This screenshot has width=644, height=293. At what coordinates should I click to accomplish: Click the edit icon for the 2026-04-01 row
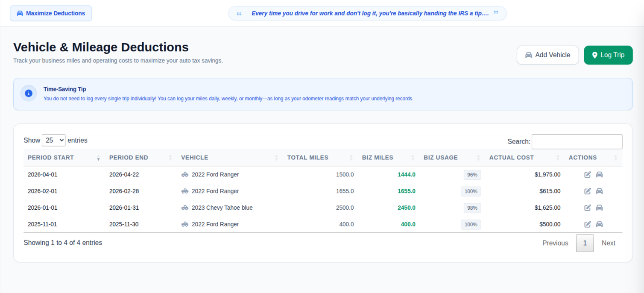pyautogui.click(x=588, y=174)
